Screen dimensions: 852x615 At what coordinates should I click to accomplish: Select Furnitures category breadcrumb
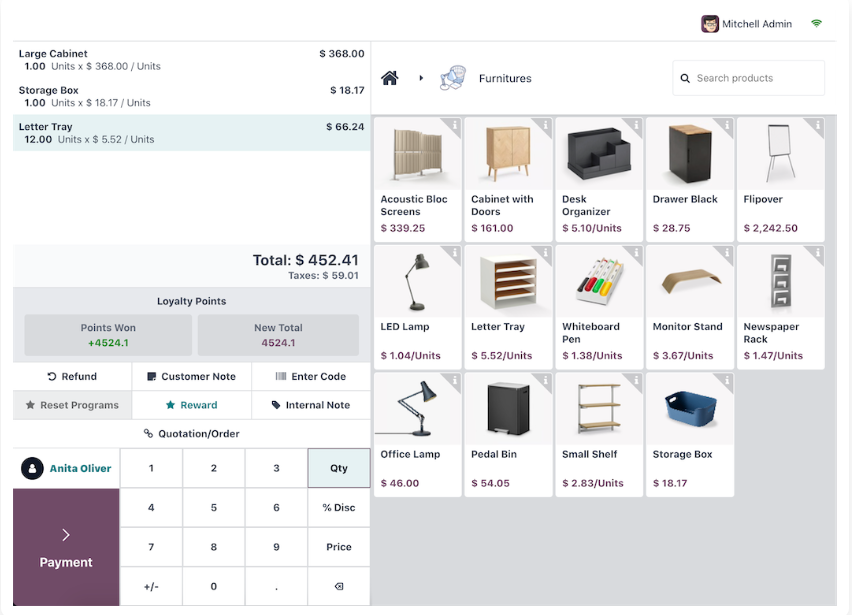coord(505,78)
